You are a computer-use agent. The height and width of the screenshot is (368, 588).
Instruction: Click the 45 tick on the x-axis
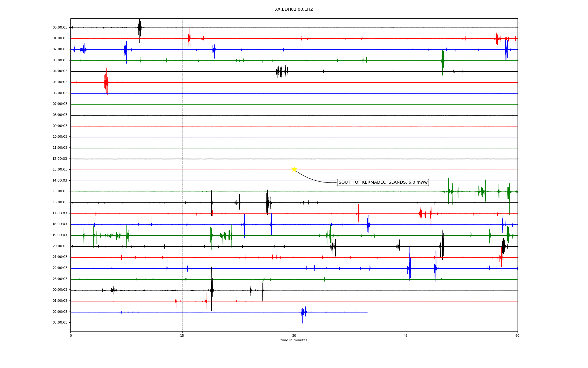(x=406, y=335)
